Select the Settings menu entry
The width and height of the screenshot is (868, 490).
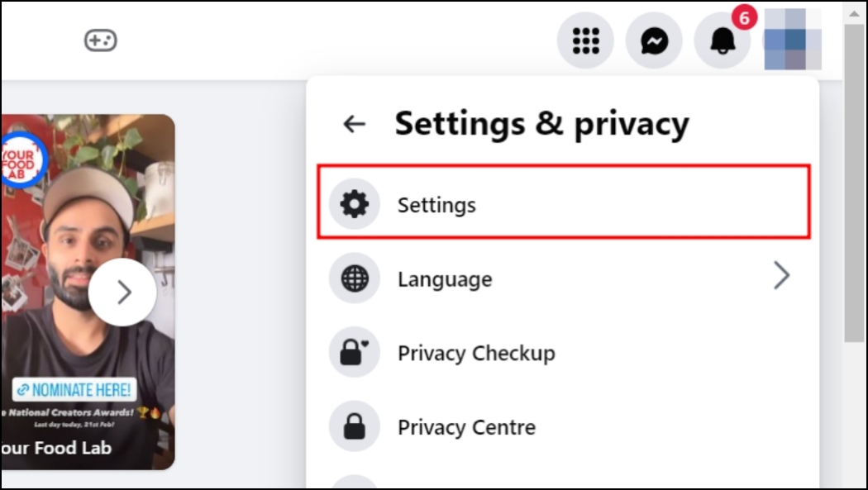(x=436, y=205)
